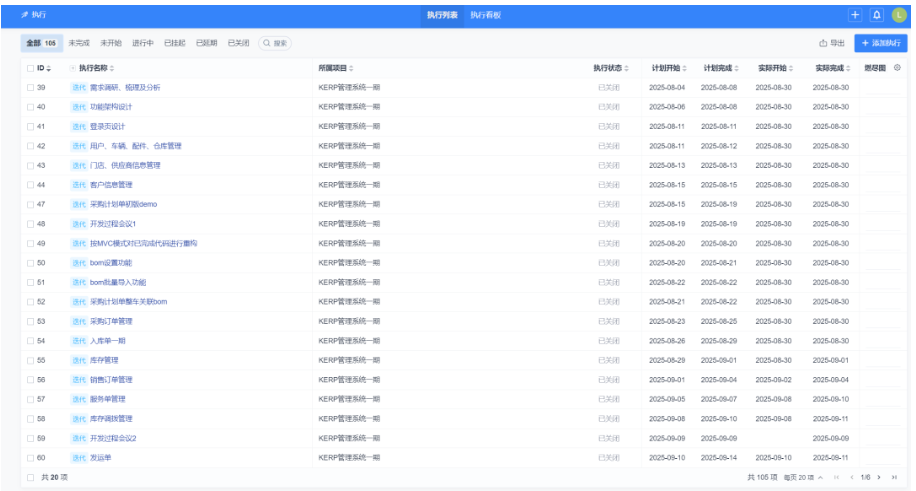916x491 pixels.
Task: Open execution 发运单
Action: pyautogui.click(x=100, y=458)
